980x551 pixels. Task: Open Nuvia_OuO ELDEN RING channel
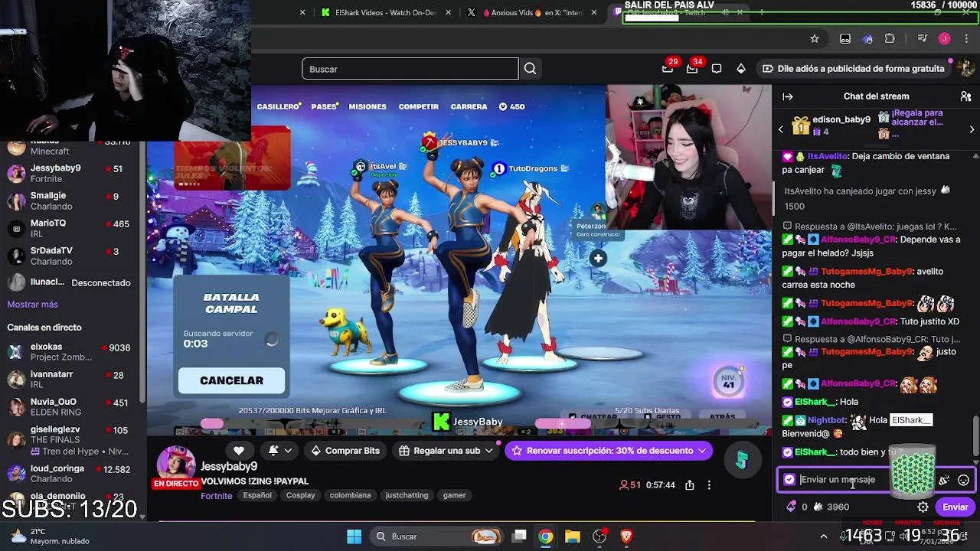[70, 407]
